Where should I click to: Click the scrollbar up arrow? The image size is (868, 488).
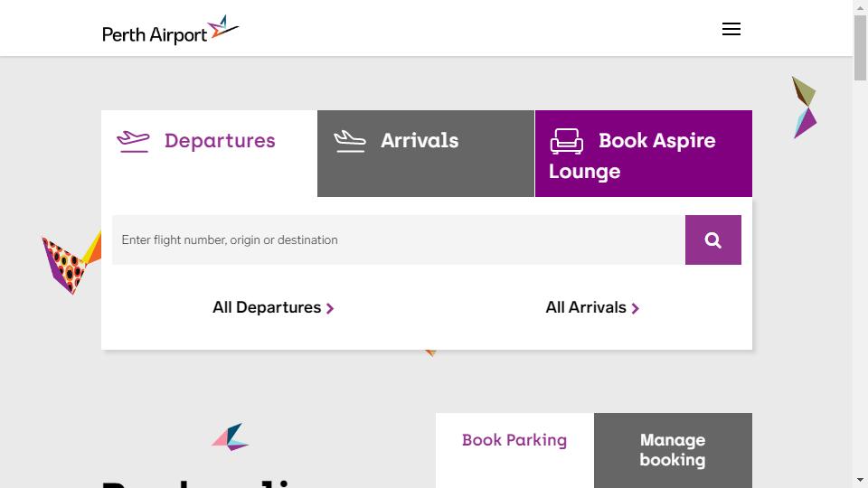860,7
